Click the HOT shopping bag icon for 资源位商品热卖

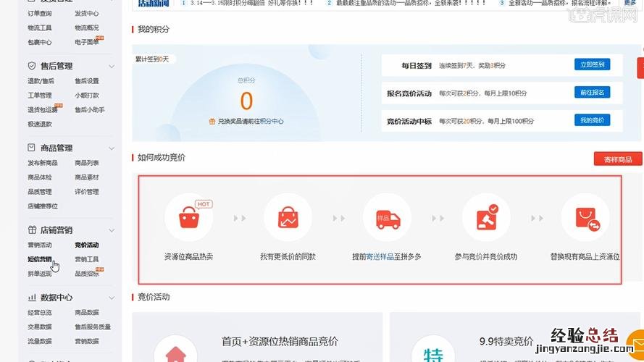point(189,217)
